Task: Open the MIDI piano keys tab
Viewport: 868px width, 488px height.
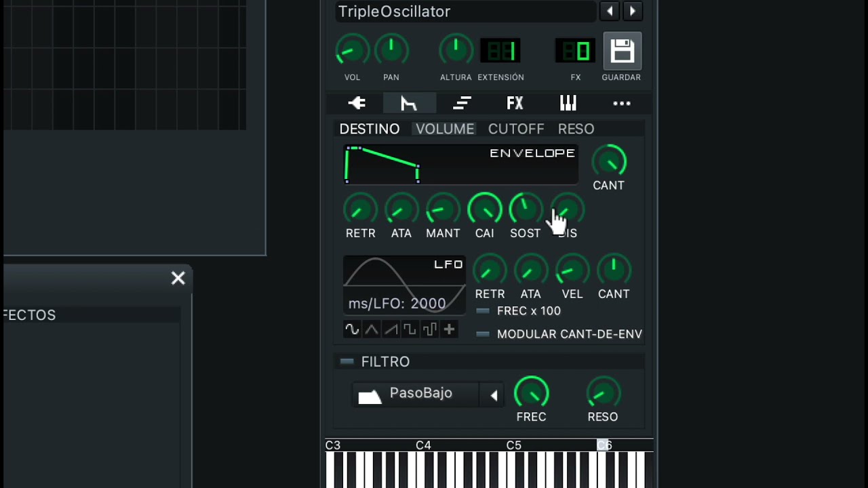Action: (x=568, y=103)
